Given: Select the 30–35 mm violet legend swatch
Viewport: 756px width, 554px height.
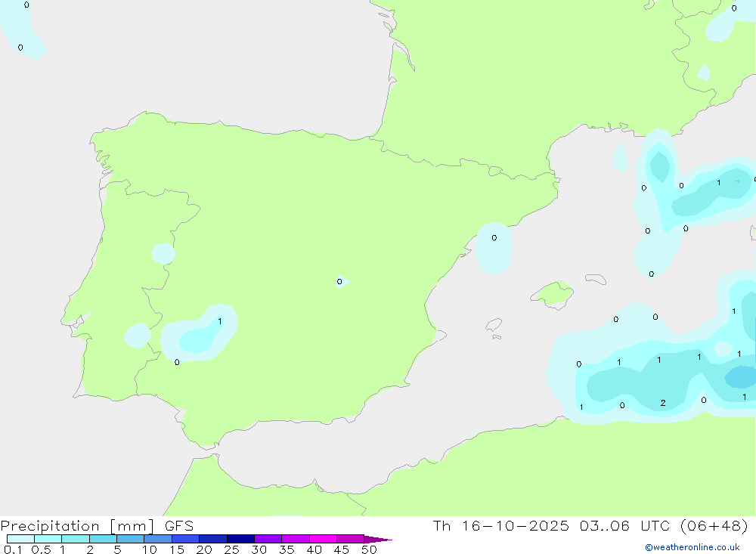Looking at the screenshot, I should point(268,539).
